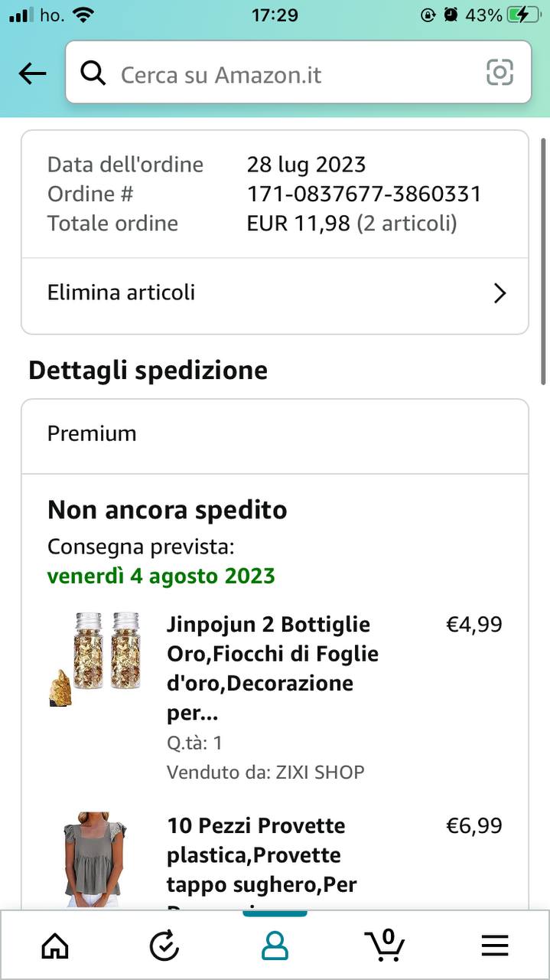Tap the venerdì 4 agosto 2023 delivery date

click(161, 576)
